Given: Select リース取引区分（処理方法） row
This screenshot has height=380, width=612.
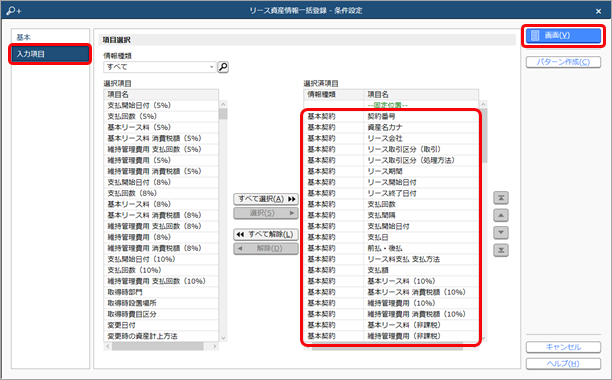Looking at the screenshot, I should coord(391,160).
